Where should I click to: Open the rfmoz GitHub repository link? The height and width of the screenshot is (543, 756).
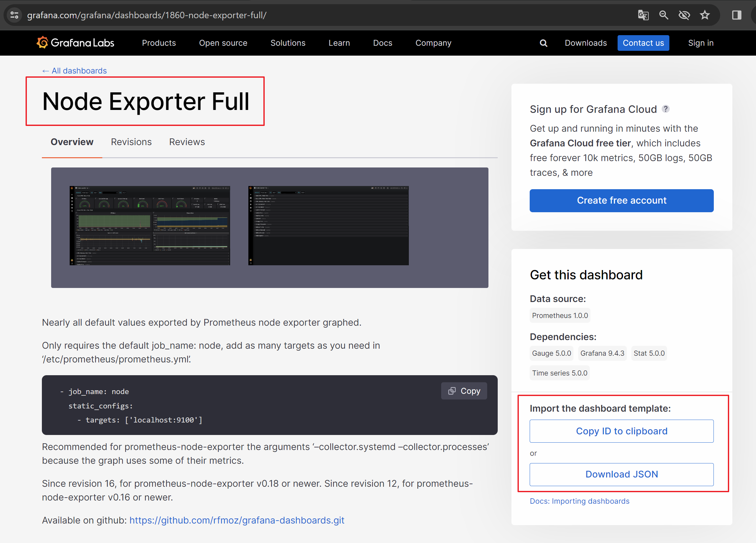pos(237,520)
